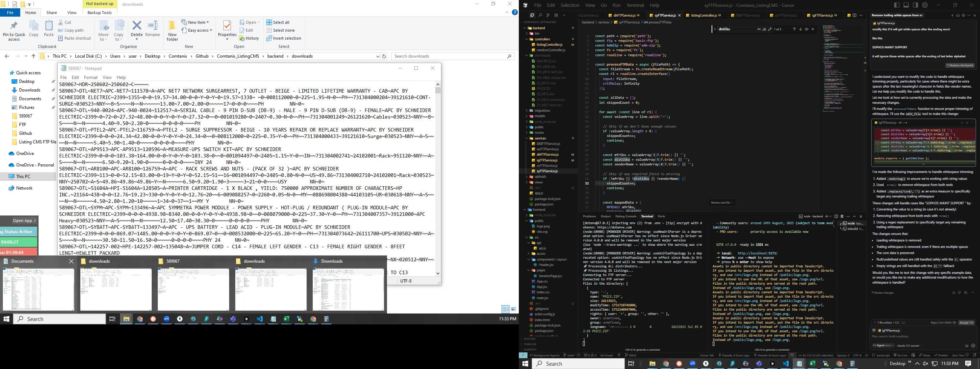Toggle bottom panel layout icon in Cursor title bar

click(x=906, y=5)
